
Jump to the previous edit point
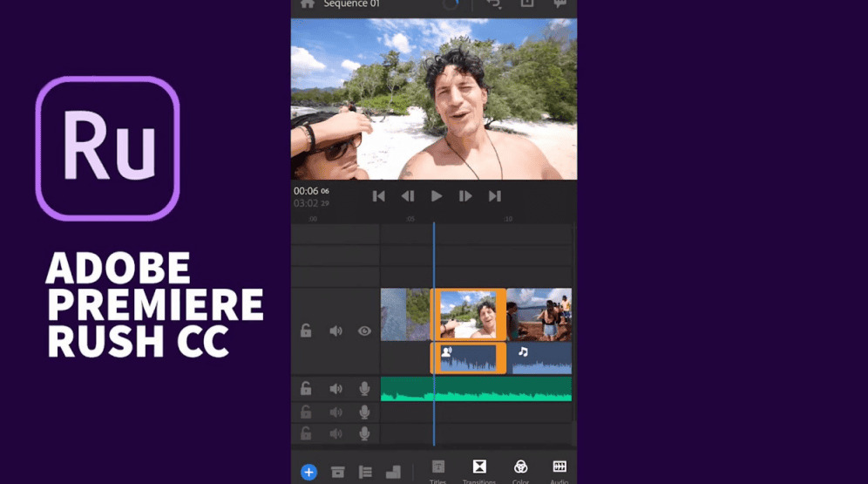378,196
